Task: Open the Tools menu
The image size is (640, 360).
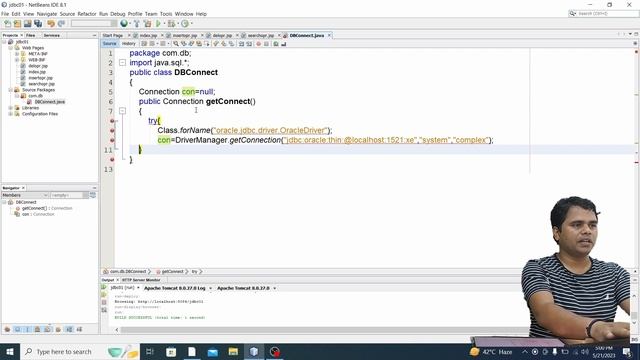Action: [x=166, y=14]
